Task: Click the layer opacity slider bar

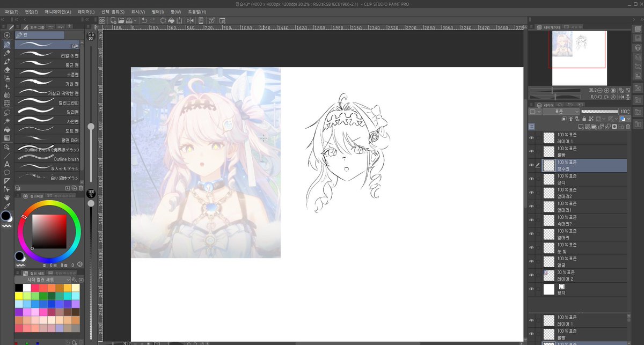Action: tap(599, 112)
